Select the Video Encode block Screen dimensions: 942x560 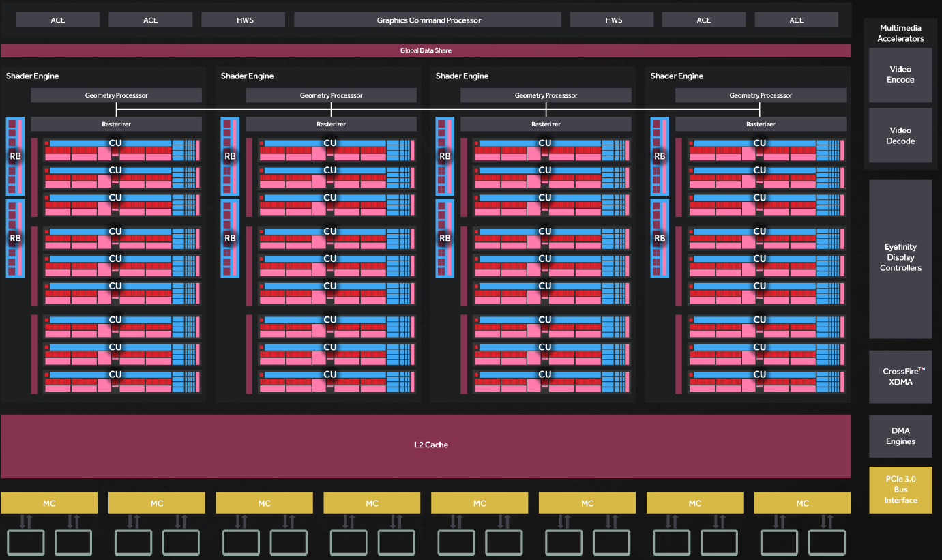point(900,74)
